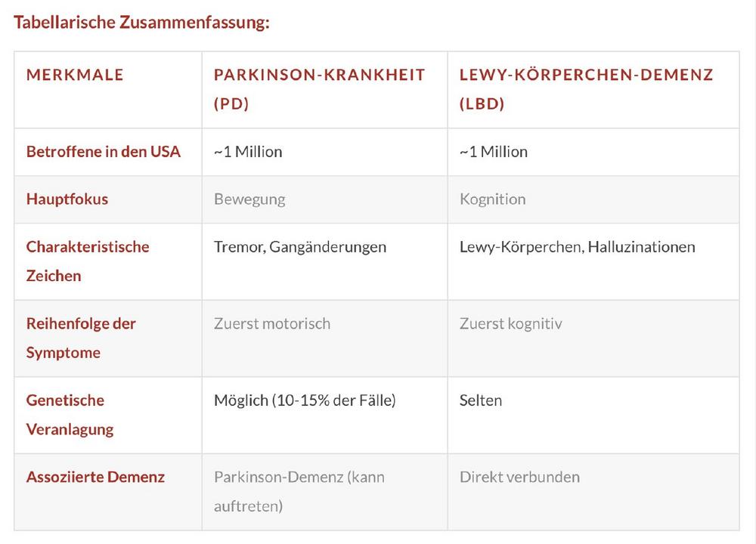This screenshot has height=544, width=756.
Task: Select the 'Kognition' cell
Action: pos(492,199)
